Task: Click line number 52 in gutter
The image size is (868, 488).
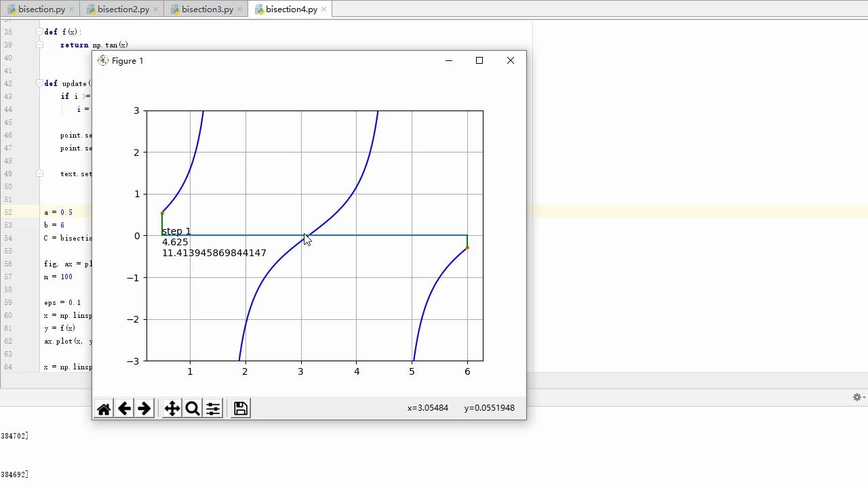Action: click(8, 212)
